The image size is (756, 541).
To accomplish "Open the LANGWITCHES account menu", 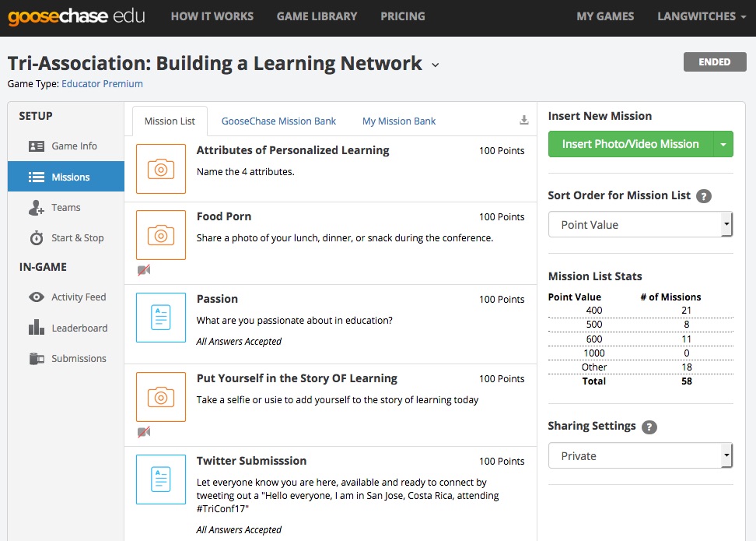I will pos(702,16).
